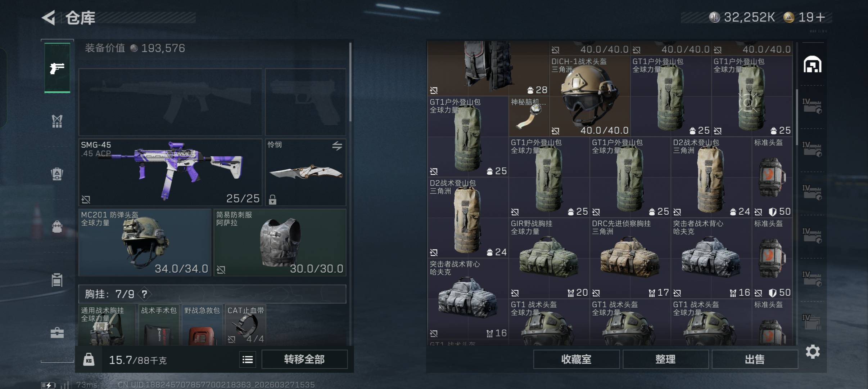Click the lock icon under 怜悯 knife
The height and width of the screenshot is (389, 868).
(x=272, y=199)
